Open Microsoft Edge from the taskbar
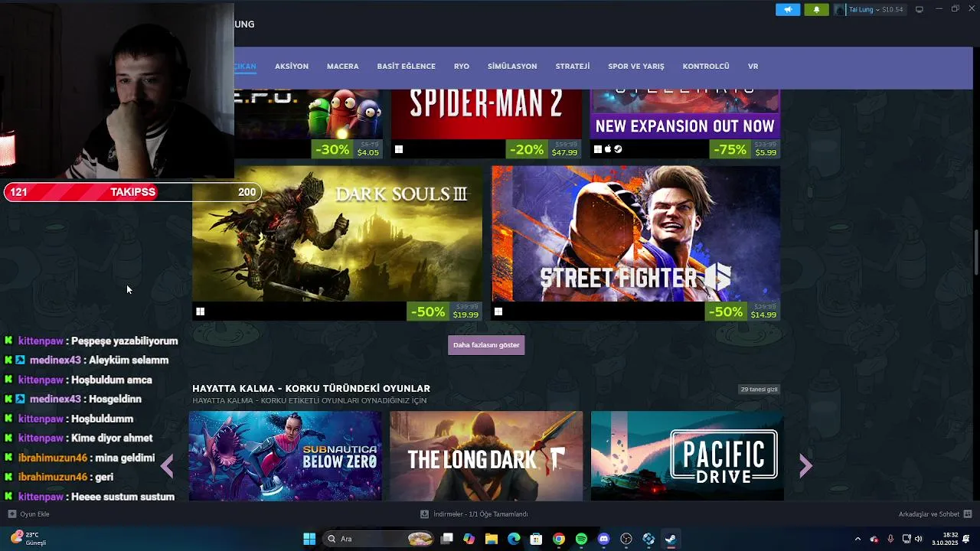The height and width of the screenshot is (551, 980). point(514,539)
